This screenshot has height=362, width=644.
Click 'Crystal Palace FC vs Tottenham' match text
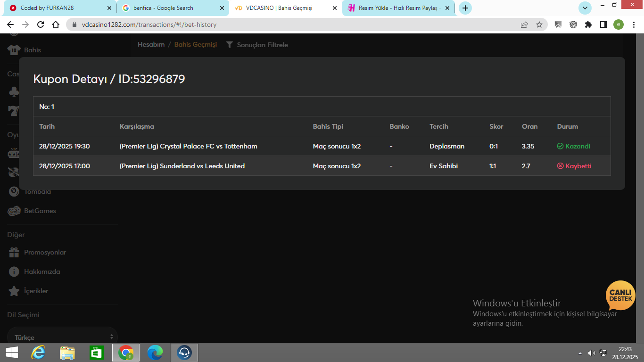(209, 146)
